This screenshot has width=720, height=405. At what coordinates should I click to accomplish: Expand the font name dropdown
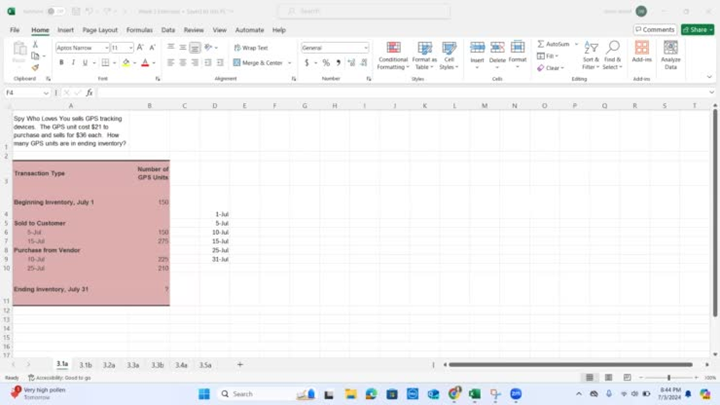point(104,48)
